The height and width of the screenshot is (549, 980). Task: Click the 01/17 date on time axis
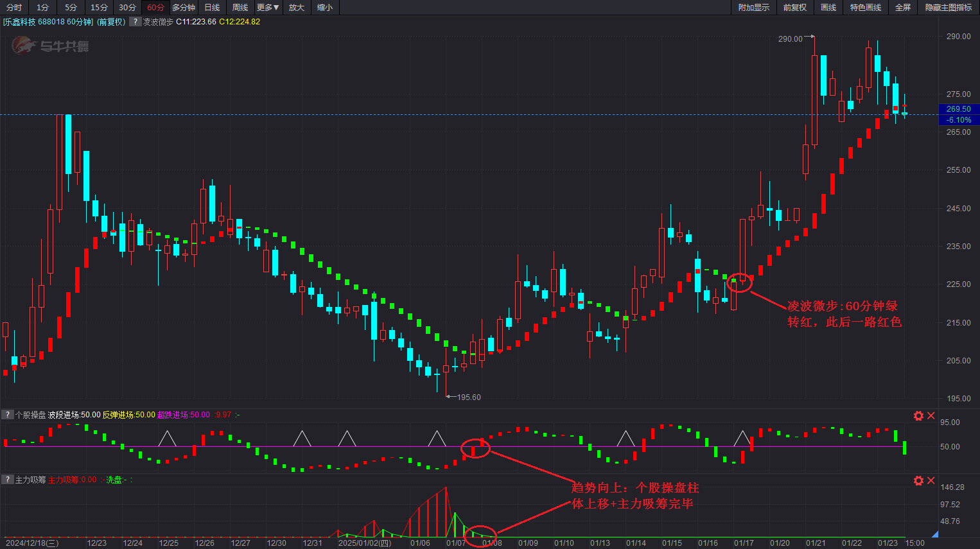pos(744,543)
